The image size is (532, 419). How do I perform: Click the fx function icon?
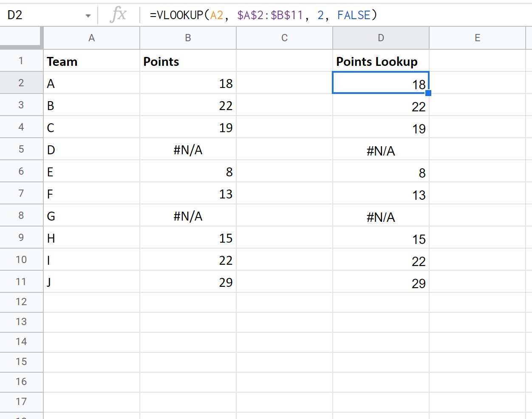coord(118,15)
